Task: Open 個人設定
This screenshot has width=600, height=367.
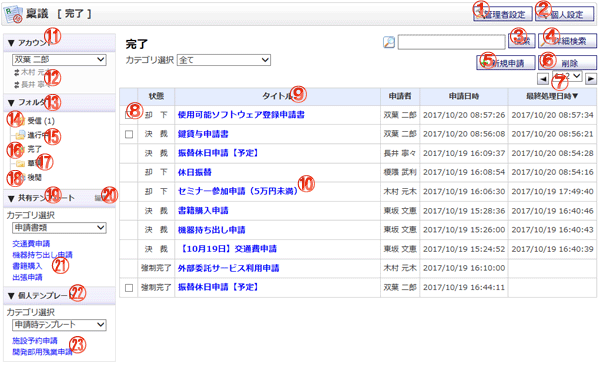Action: tap(565, 15)
